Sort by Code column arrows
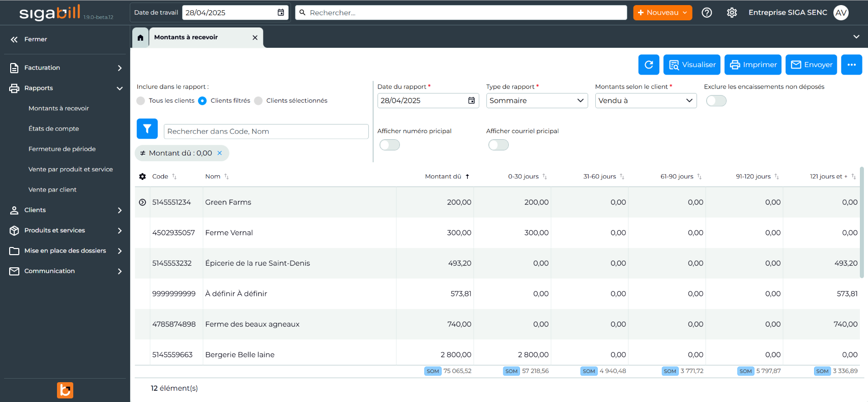 (x=174, y=176)
